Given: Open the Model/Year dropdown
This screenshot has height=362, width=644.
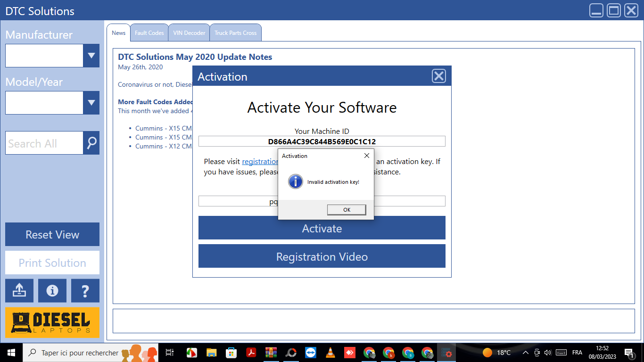Looking at the screenshot, I should (91, 103).
